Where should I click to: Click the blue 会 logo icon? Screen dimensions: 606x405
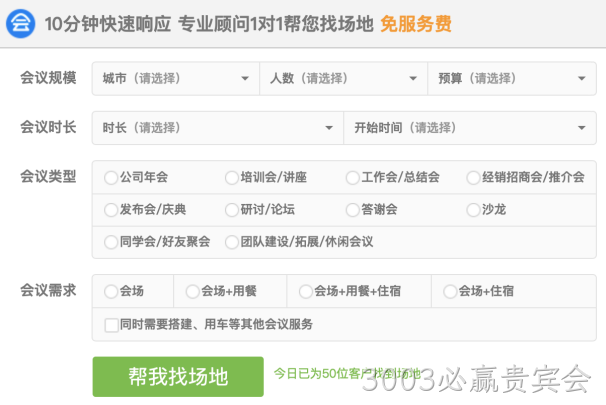point(20,24)
